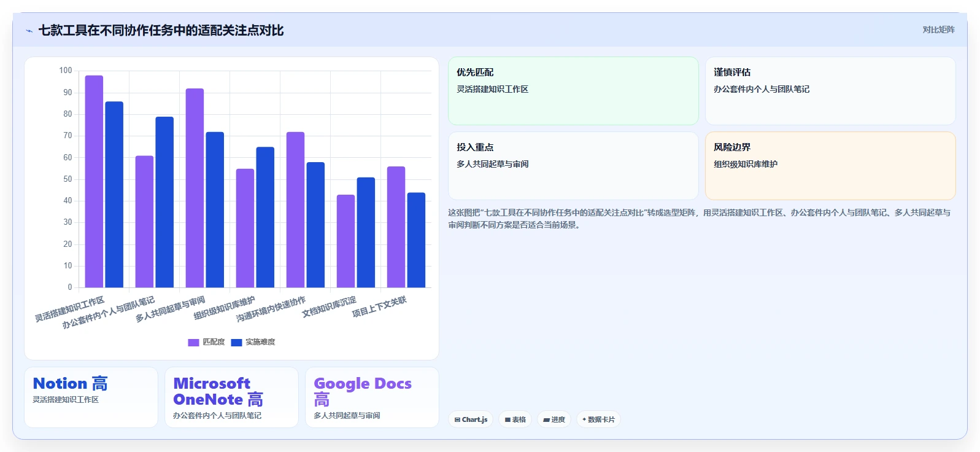
Task: Toggle the 实施难度 legend item
Action: 253,342
